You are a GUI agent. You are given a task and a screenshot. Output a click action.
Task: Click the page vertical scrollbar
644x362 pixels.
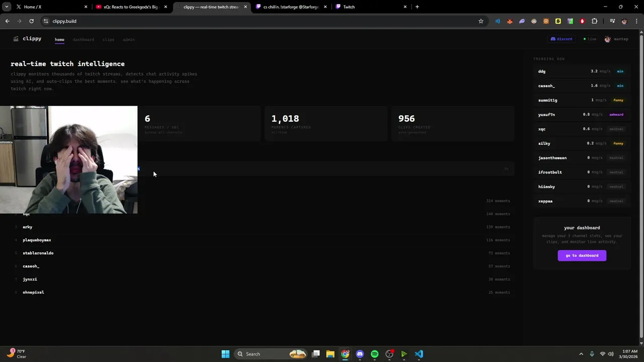click(x=641, y=187)
